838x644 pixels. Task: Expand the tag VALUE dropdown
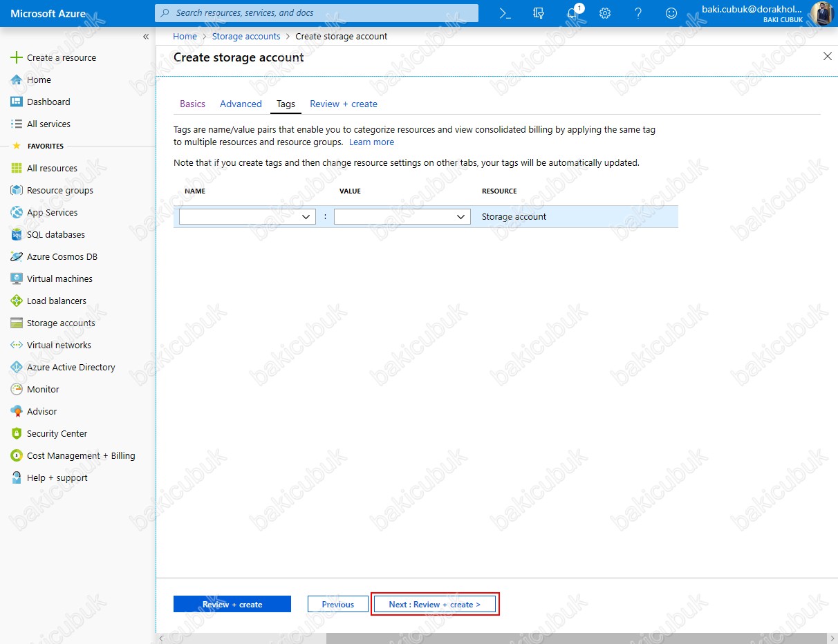pos(402,216)
